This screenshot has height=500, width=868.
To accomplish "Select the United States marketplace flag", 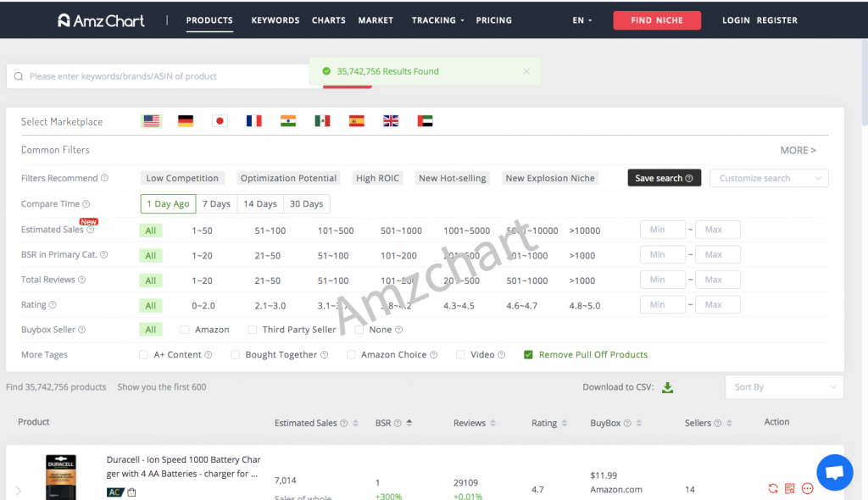I will click(x=151, y=120).
